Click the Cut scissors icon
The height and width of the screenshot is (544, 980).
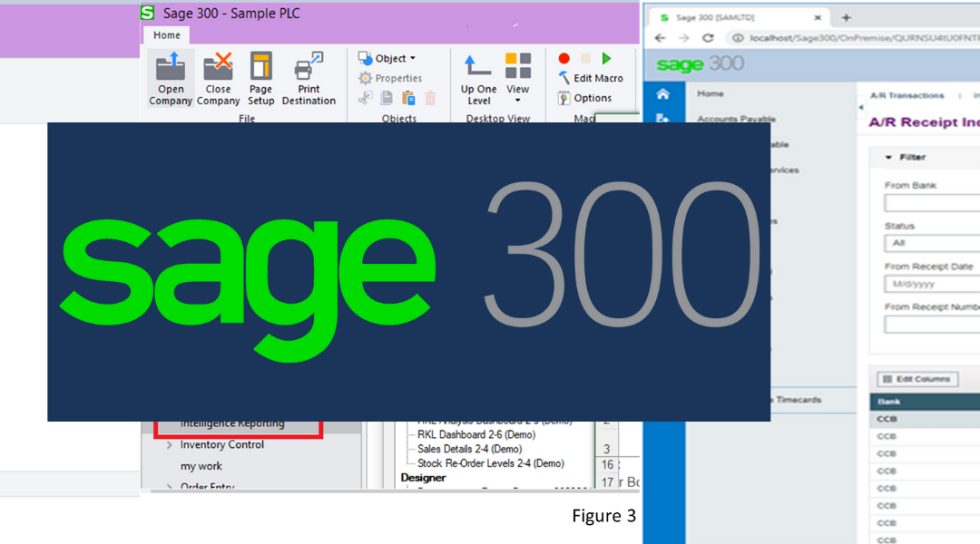coord(366,98)
